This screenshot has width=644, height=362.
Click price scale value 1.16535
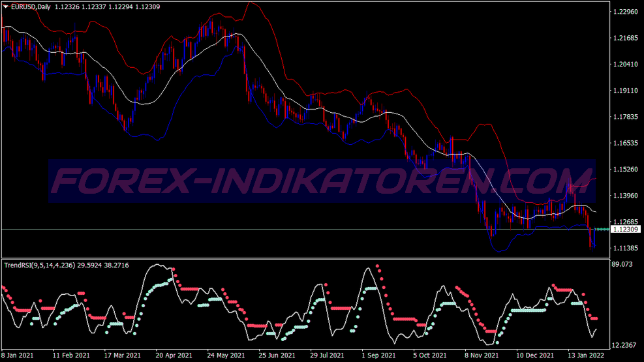pos(626,143)
